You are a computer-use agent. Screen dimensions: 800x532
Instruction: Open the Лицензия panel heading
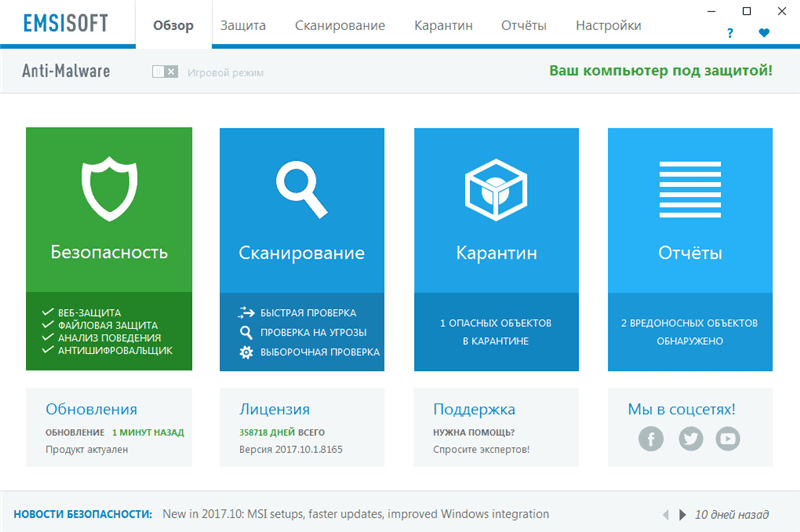pyautogui.click(x=274, y=409)
